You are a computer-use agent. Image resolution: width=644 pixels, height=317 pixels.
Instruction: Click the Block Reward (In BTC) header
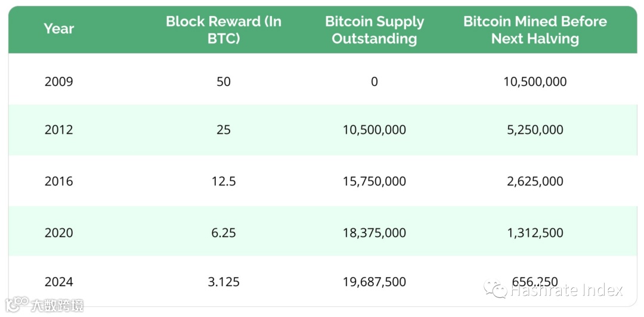tap(224, 30)
